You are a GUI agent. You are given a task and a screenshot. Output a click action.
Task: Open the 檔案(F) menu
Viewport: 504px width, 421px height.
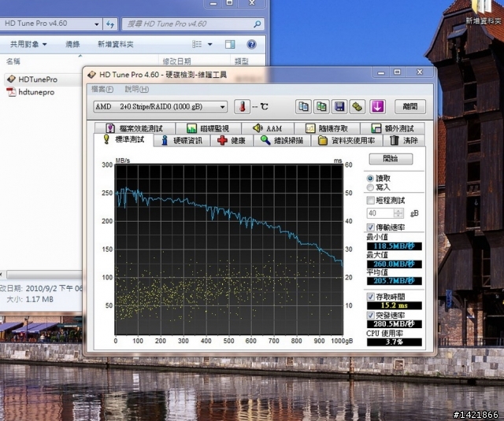click(x=102, y=89)
